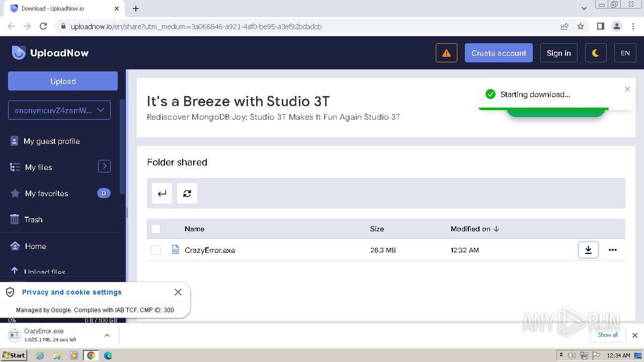Click the back/return arrow button in folder toolbar
Viewport: 644px width, 362px height.
(162, 194)
